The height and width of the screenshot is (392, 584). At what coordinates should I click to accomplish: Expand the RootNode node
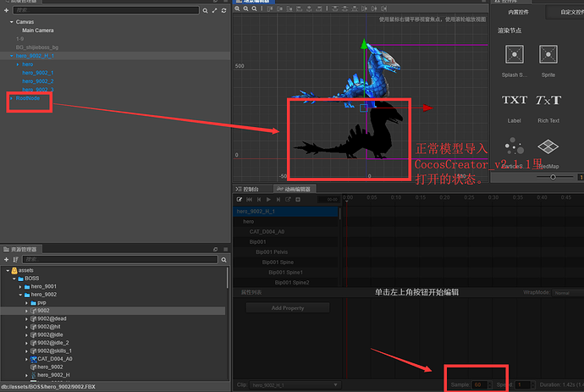point(12,98)
